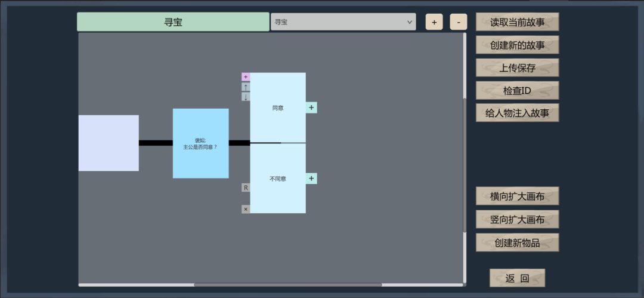644x298 pixels.
Task: Click the R icon beside 不同意 node
Action: [246, 188]
